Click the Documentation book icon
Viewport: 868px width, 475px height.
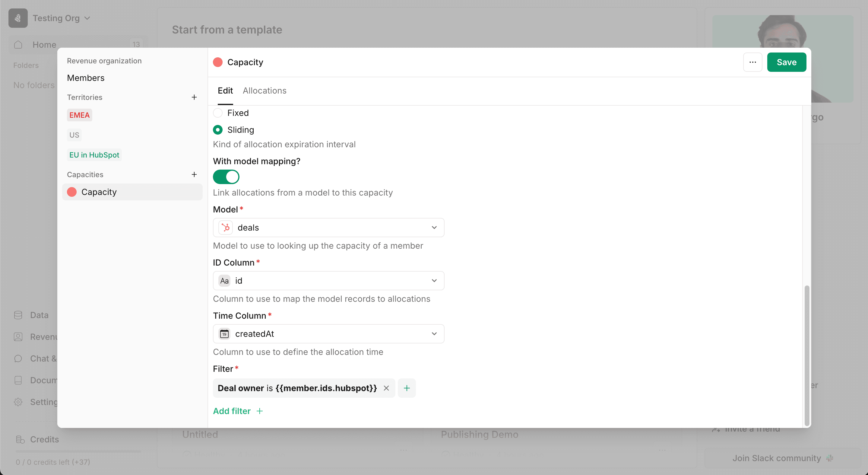[18, 380]
